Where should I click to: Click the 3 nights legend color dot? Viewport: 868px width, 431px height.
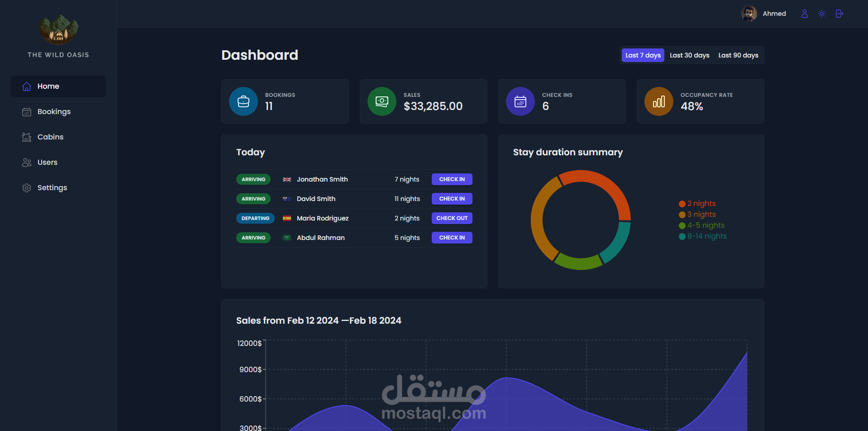click(x=682, y=215)
